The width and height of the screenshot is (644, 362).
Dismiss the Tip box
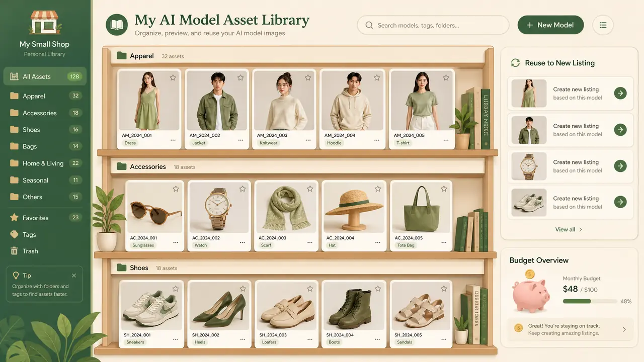(74, 276)
